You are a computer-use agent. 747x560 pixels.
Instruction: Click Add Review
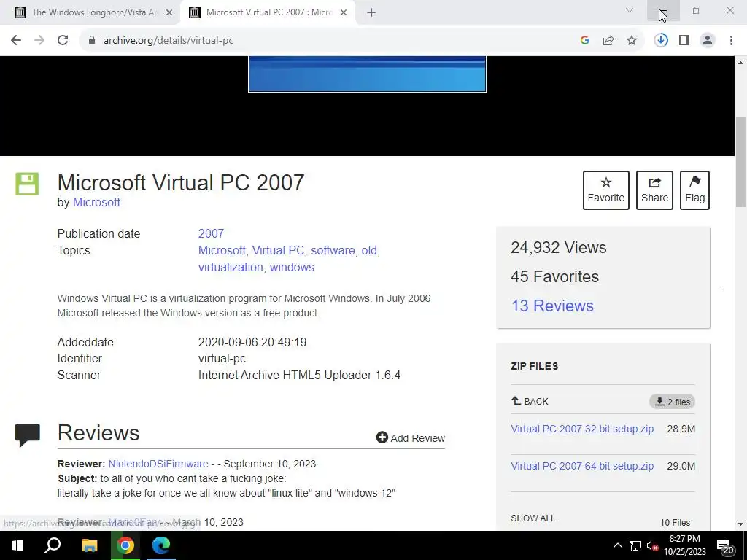(x=411, y=438)
